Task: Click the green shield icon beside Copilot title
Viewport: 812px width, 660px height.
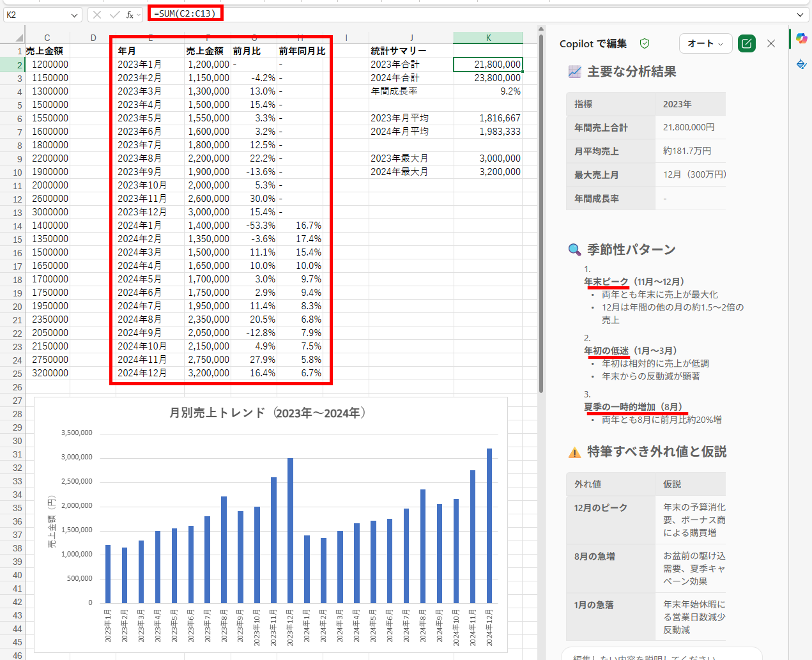Action: [645, 43]
